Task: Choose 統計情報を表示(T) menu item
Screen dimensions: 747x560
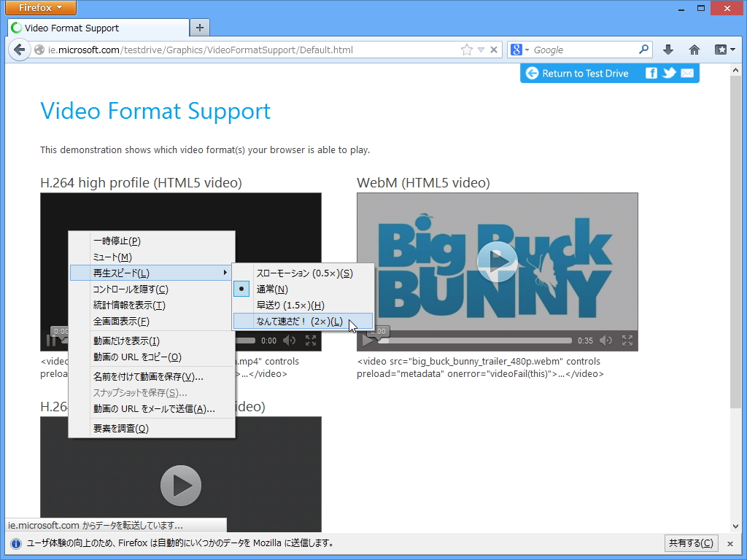Action: (x=152, y=306)
